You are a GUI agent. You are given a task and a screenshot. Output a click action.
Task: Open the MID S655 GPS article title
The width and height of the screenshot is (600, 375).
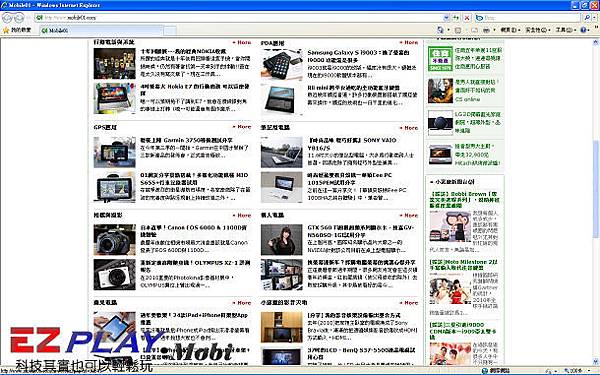click(194, 179)
